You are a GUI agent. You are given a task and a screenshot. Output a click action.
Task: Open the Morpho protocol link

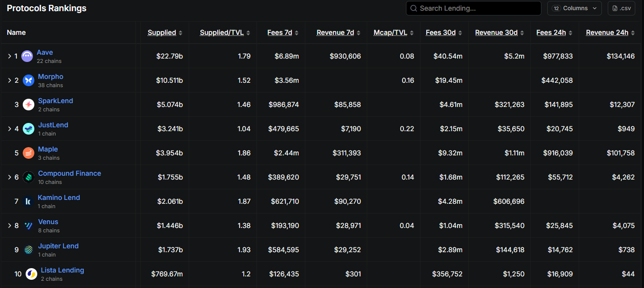click(x=51, y=76)
